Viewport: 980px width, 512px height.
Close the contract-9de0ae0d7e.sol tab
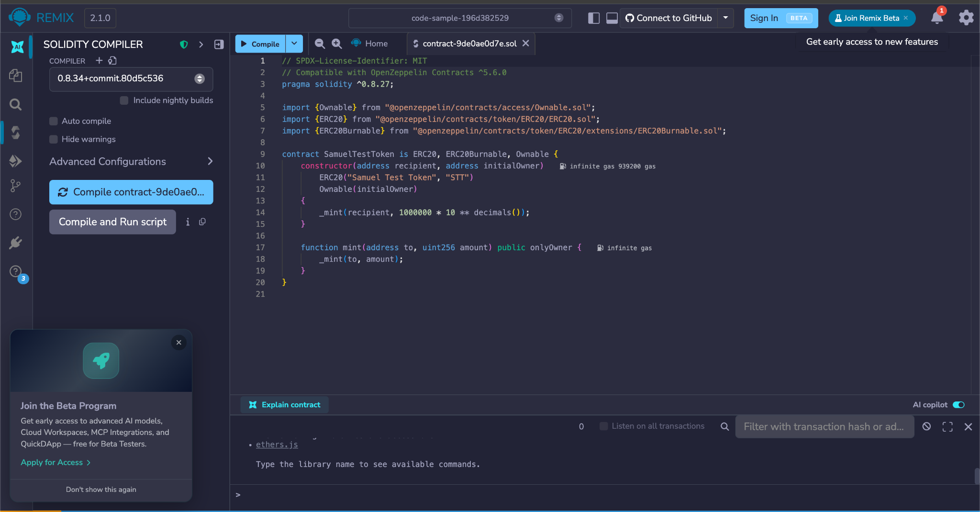526,43
